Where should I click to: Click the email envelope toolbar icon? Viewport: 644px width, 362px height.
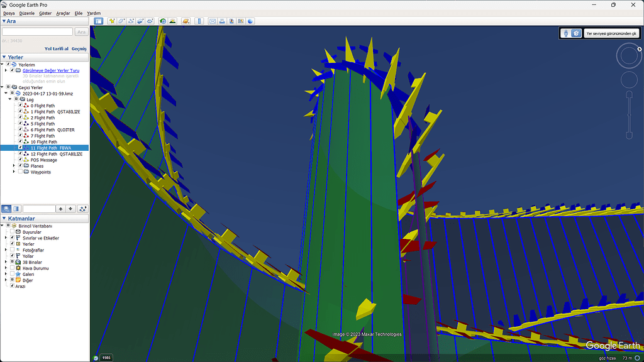(x=213, y=21)
